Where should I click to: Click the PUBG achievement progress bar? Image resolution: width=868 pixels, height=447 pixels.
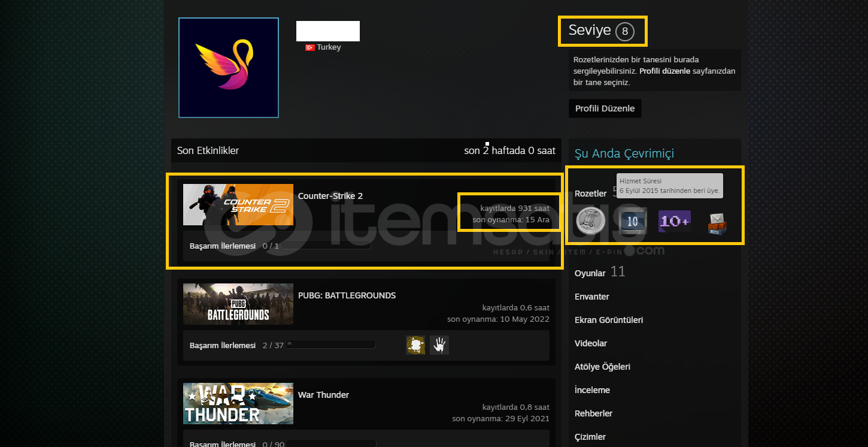coord(330,345)
